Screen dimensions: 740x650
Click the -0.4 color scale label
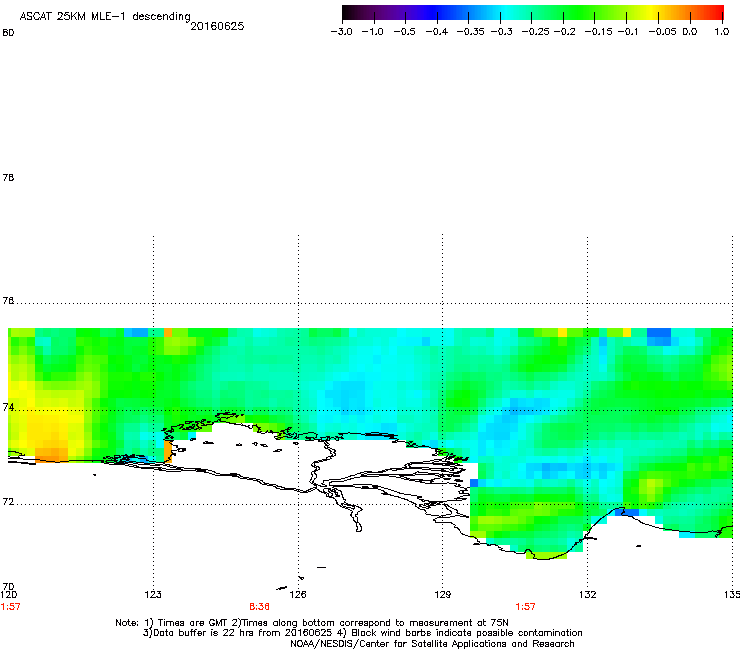(x=437, y=32)
